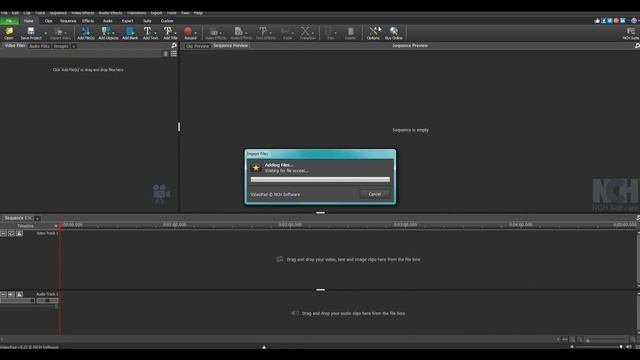Switch to the Audio Files bin tab
Image resolution: width=640 pixels, height=360 pixels.
coord(40,46)
